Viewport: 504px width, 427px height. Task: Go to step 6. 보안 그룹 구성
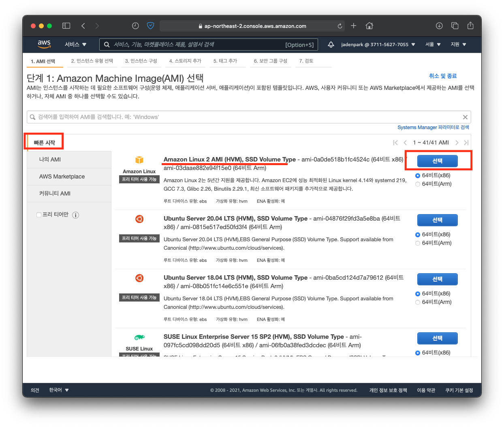pos(271,61)
